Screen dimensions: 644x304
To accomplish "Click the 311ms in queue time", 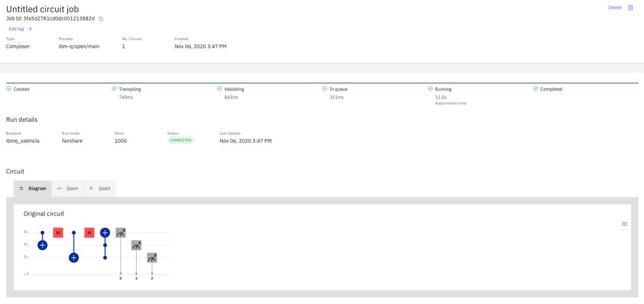I will click(x=336, y=98).
